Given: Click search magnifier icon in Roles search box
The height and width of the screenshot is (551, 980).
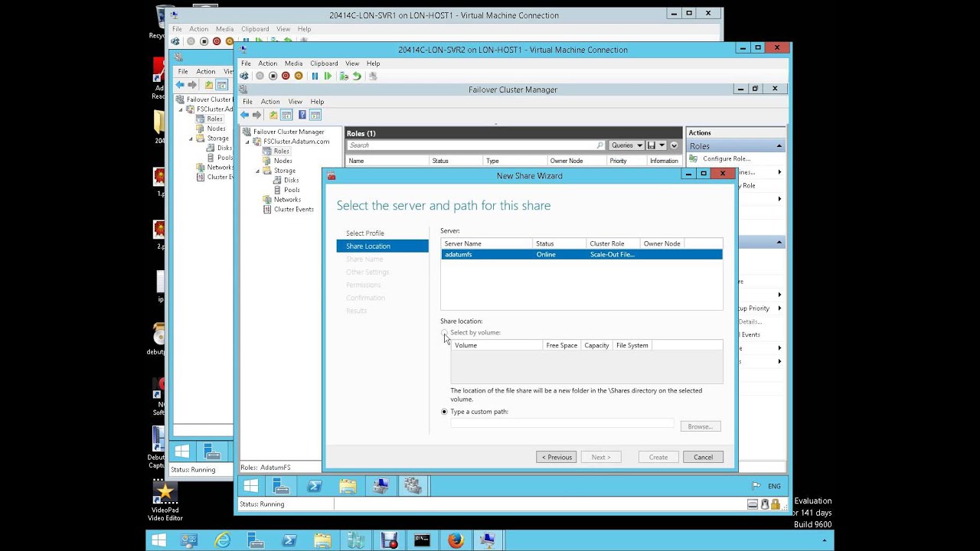Looking at the screenshot, I should tap(599, 145).
